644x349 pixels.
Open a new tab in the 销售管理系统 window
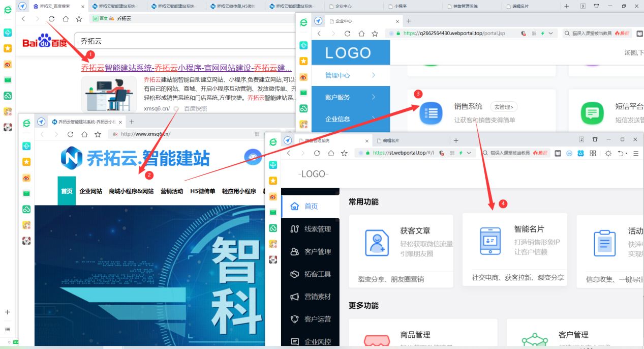456,140
